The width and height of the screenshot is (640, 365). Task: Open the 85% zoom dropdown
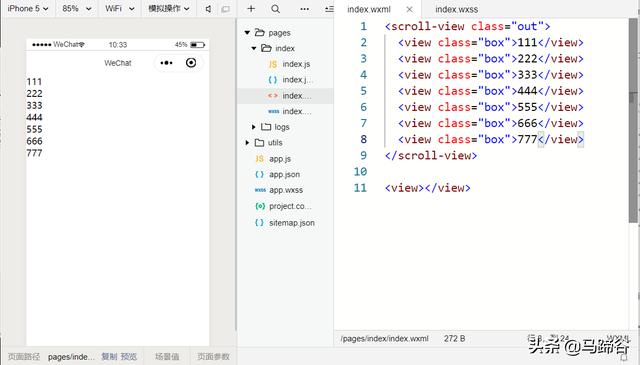pos(76,9)
